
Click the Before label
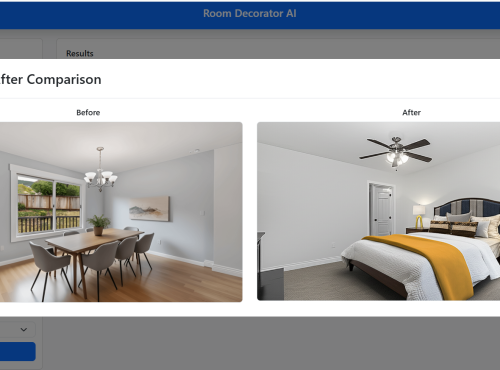click(88, 112)
